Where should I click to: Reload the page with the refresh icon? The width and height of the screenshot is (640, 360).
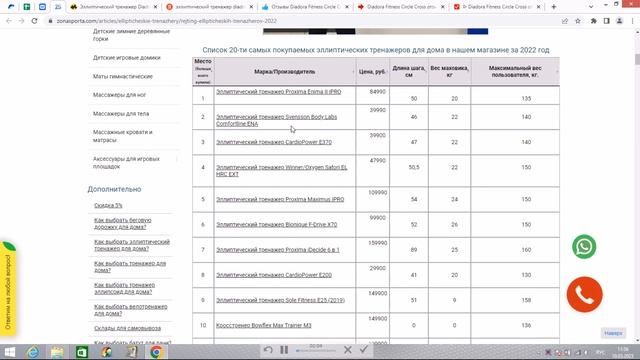tap(34, 21)
